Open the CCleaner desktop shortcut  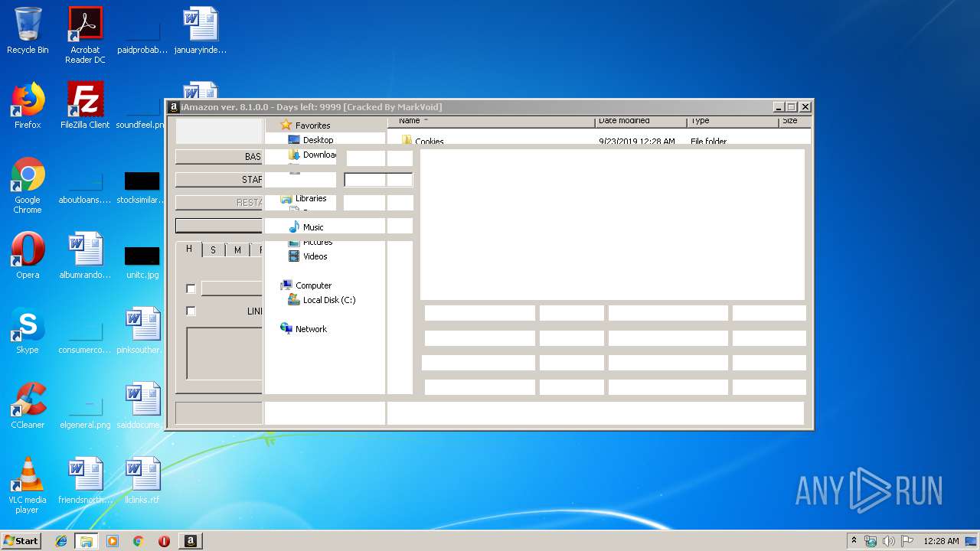(x=28, y=406)
